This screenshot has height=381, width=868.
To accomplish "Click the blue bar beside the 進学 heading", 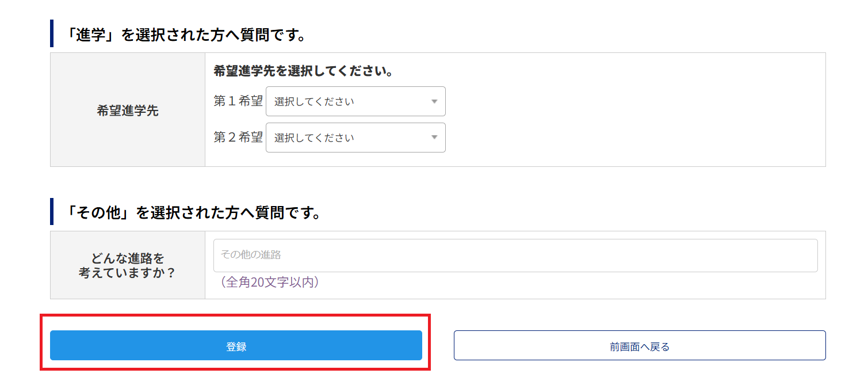I will (52, 33).
